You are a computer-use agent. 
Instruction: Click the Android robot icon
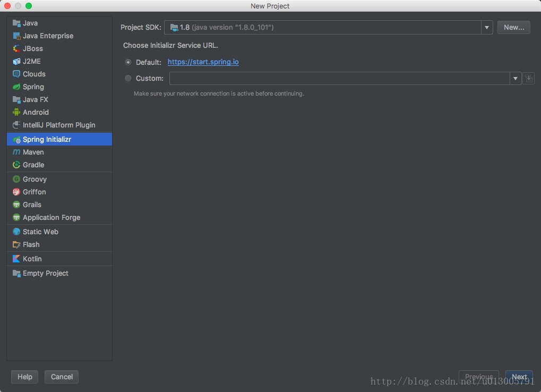tap(16, 112)
